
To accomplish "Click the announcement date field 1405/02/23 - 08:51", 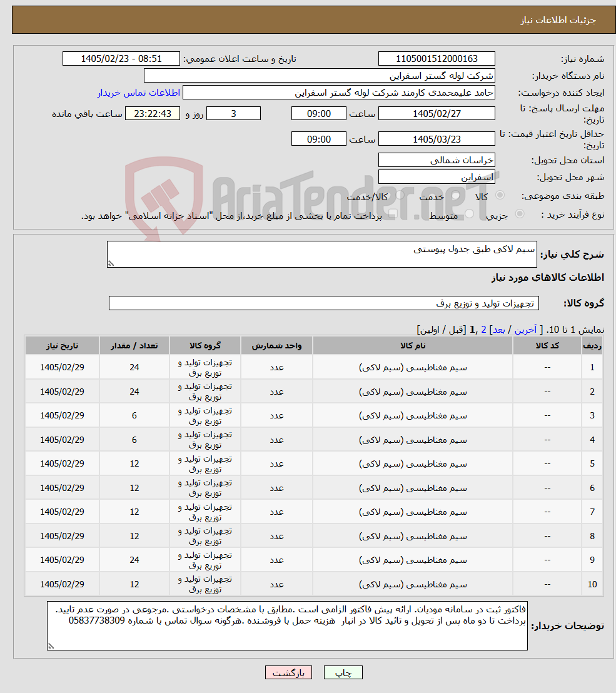I will pyautogui.click(x=121, y=59).
